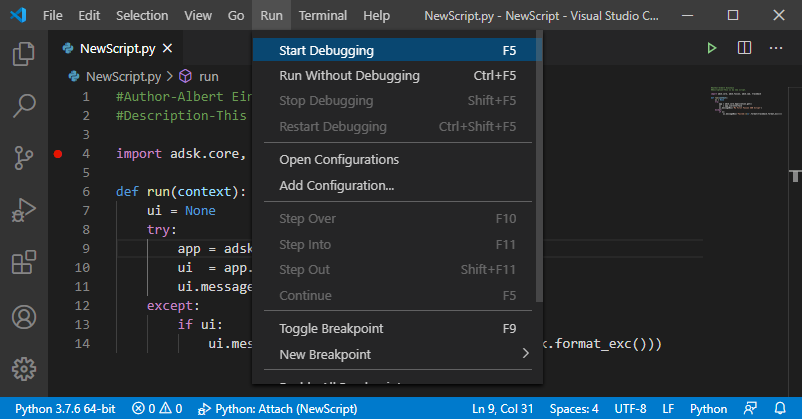This screenshot has width=802, height=419.
Task: Choose Run Without Debugging
Action: point(397,75)
